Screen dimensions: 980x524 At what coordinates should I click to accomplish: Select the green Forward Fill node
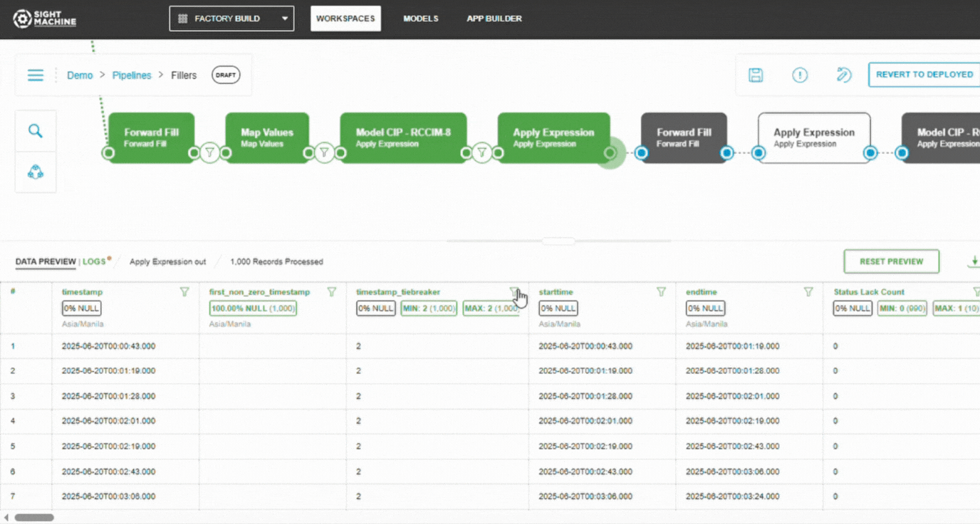click(x=151, y=137)
